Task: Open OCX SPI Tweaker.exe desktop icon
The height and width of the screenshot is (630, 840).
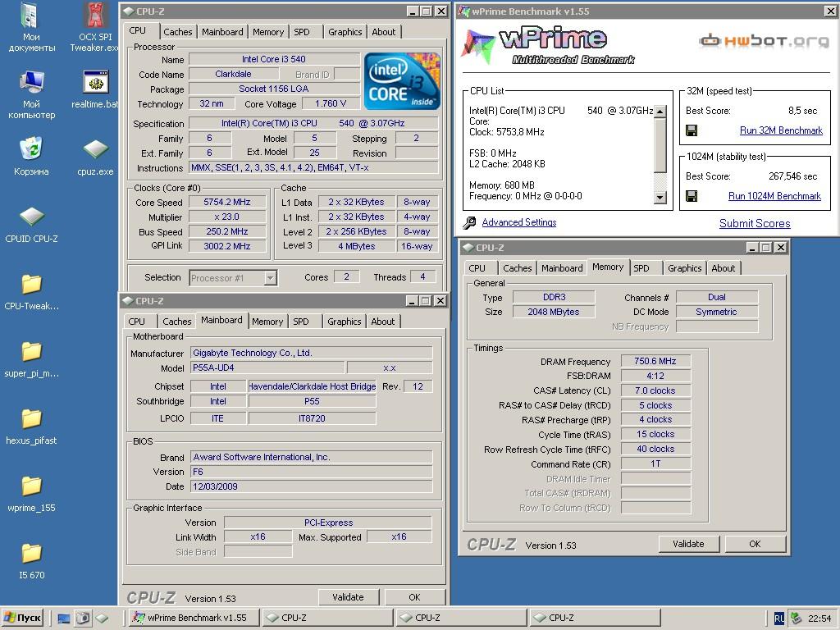Action: [x=95, y=28]
